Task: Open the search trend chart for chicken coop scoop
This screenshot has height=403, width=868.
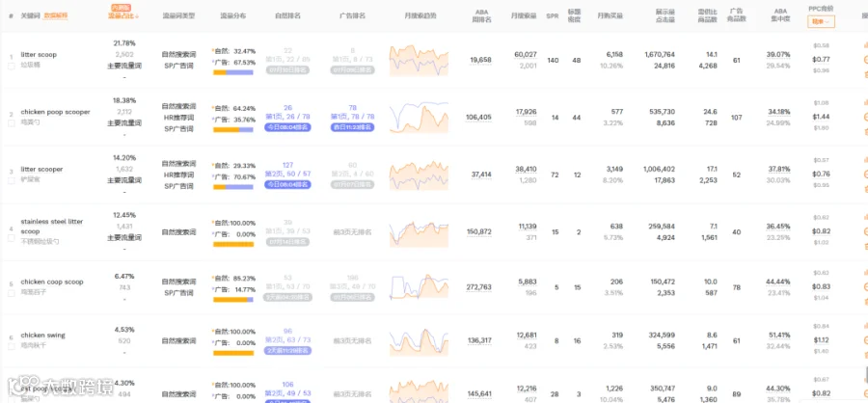Action: 419,287
